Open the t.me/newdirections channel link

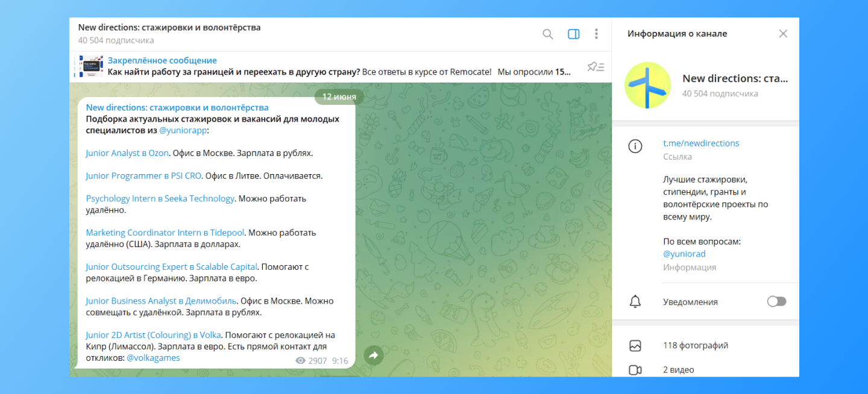click(701, 143)
